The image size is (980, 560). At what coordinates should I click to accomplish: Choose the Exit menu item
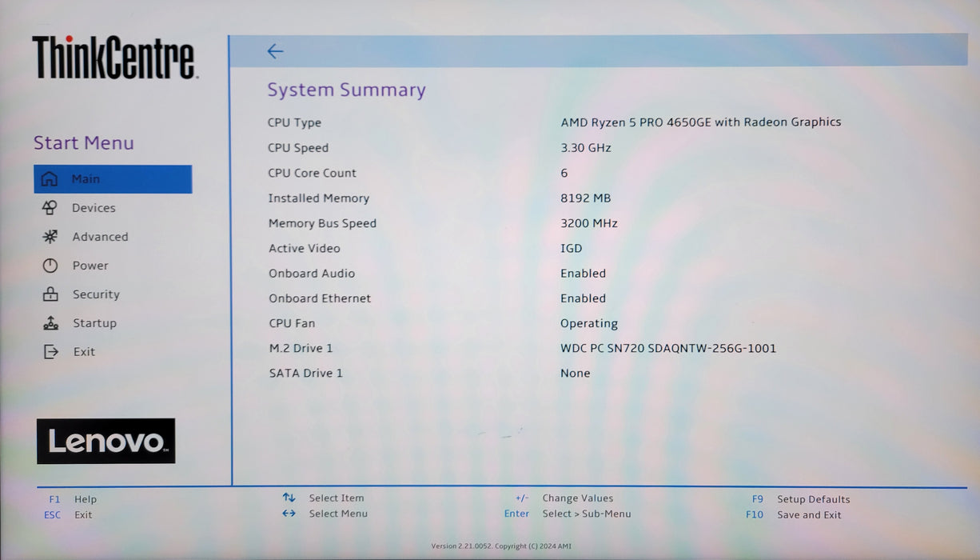[84, 352]
